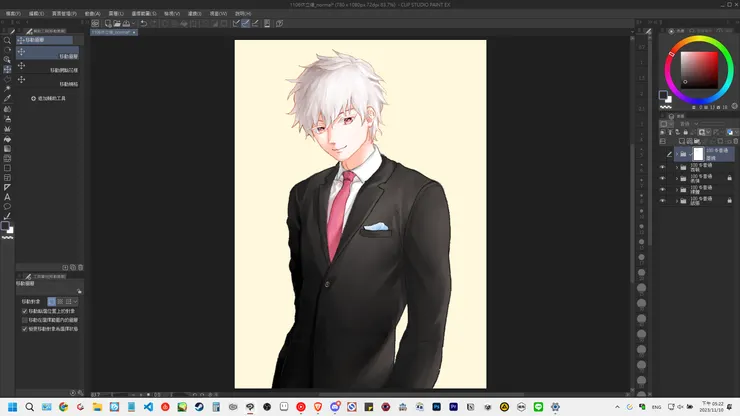The width and height of the screenshot is (740, 416).
Task: Select the Balloon tool in the tool palette
Action: point(7,206)
